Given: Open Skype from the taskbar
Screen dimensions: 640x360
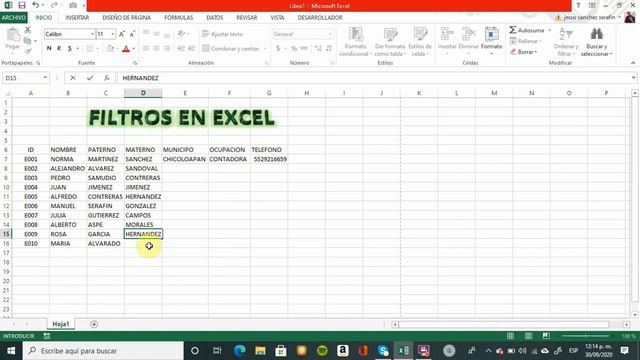Looking at the screenshot, I should tap(383, 351).
